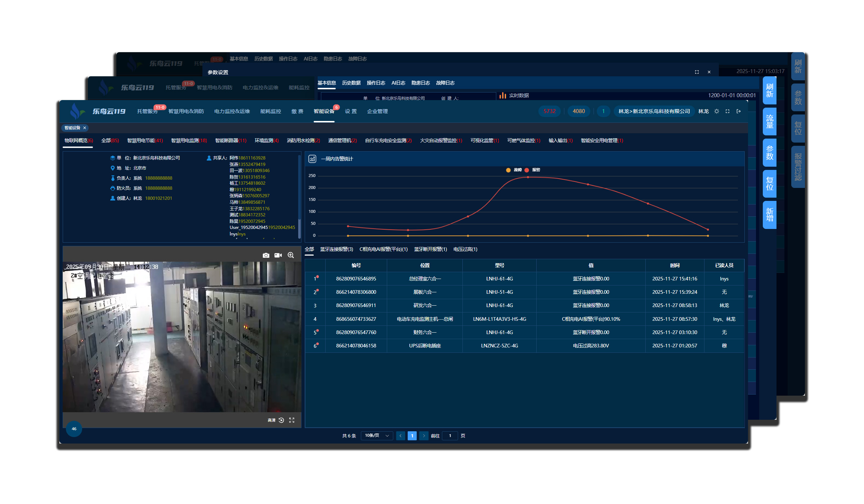Take a snapshot with the camera icon
This screenshot has width=864, height=504.
pyautogui.click(x=266, y=255)
